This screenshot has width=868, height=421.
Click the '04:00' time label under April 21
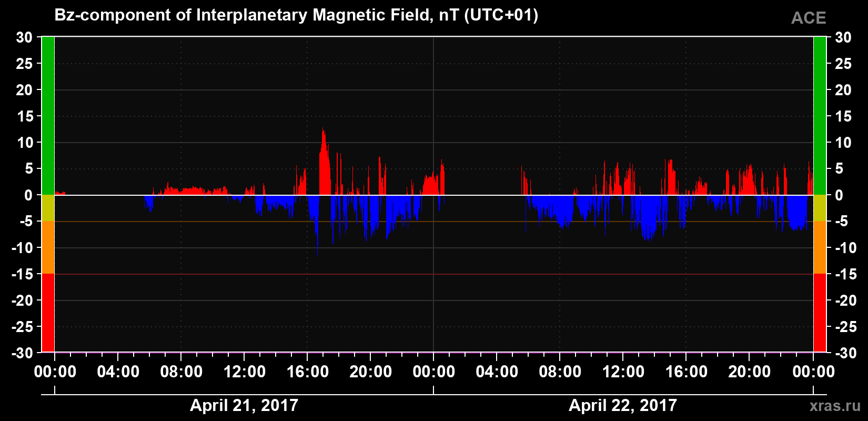point(118,372)
